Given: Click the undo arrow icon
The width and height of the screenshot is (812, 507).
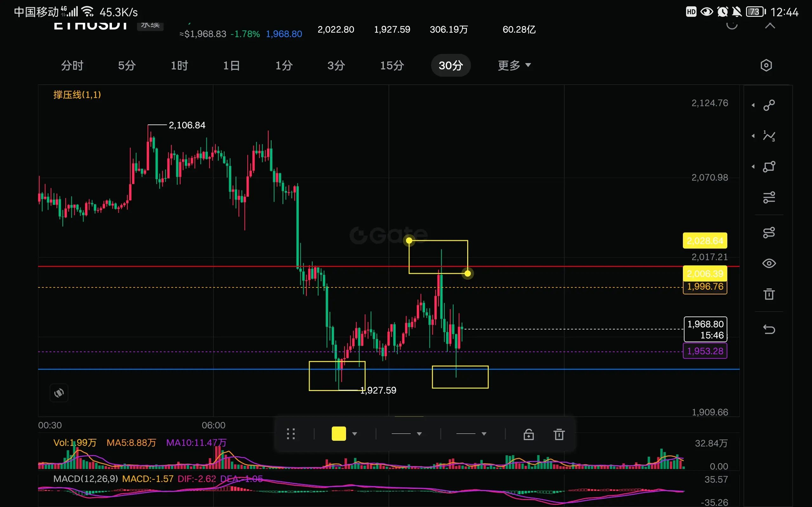Looking at the screenshot, I should click(769, 329).
